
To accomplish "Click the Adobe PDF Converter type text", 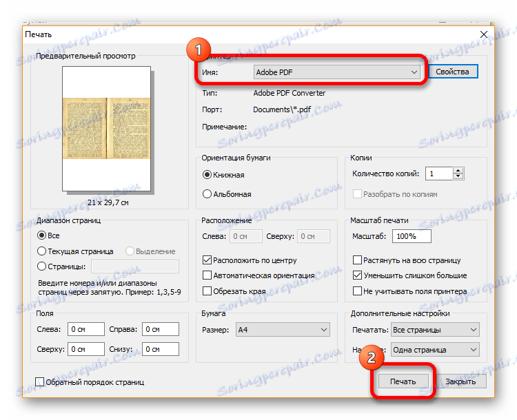I will tap(289, 93).
